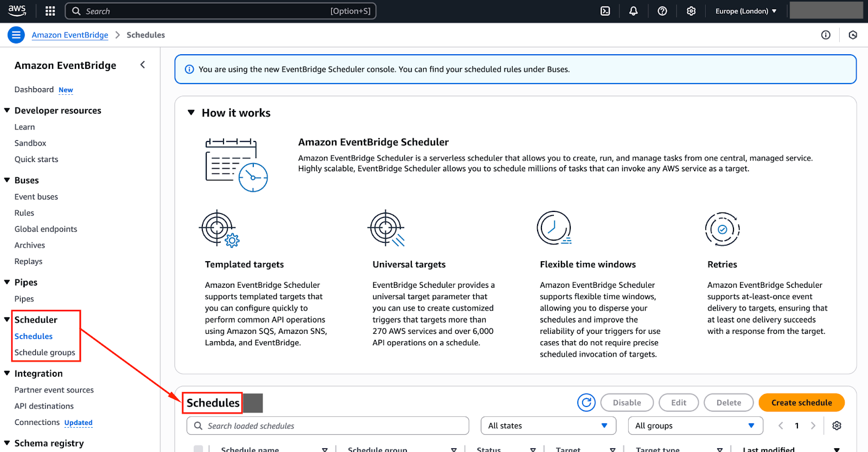Go to the next page of schedules
The width and height of the screenshot is (868, 452).
(x=813, y=425)
